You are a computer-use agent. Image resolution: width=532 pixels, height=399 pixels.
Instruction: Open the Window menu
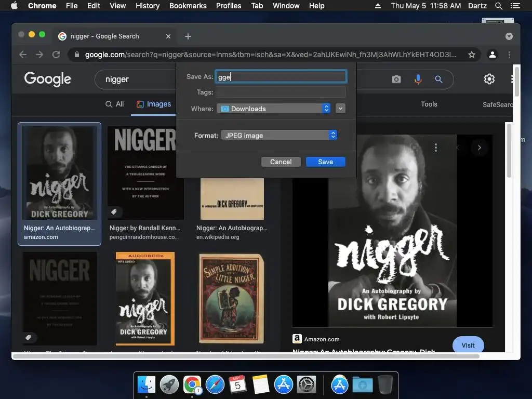[x=286, y=6]
